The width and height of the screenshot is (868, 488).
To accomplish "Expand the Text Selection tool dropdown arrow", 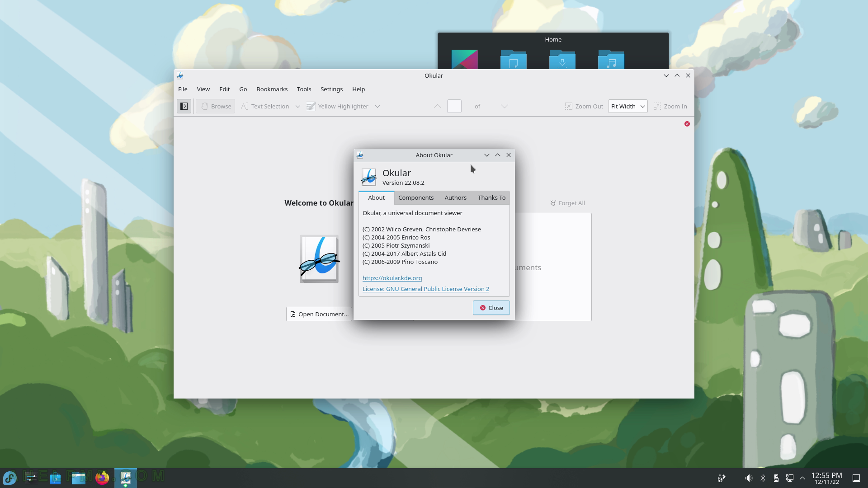I will [298, 106].
